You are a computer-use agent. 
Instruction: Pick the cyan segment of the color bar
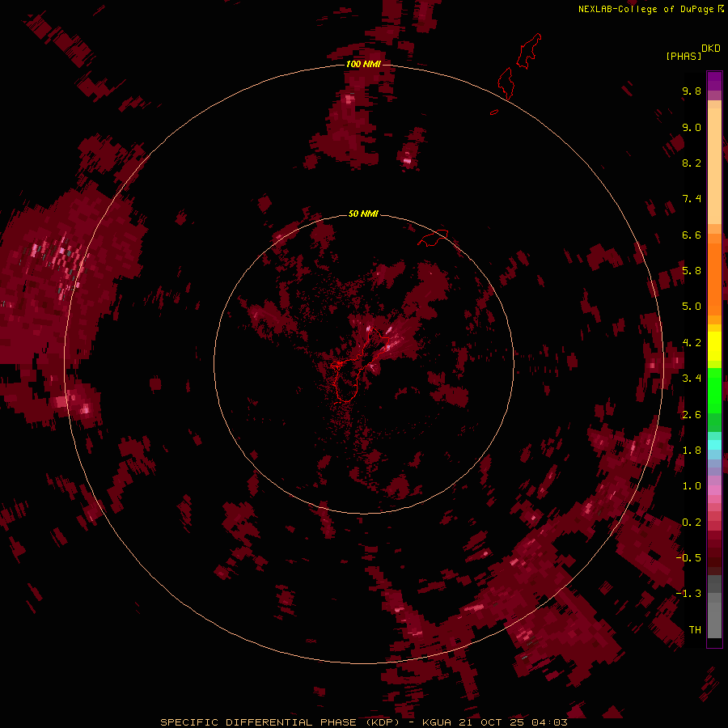[714, 444]
